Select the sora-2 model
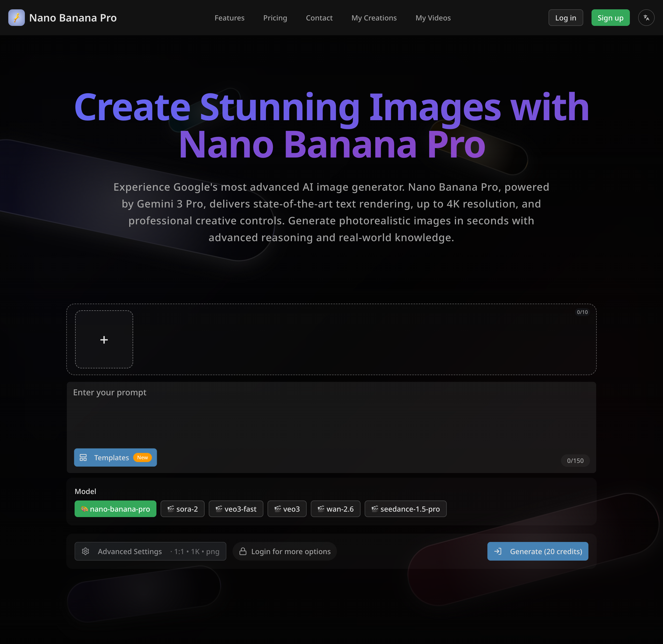The width and height of the screenshot is (663, 644). (182, 509)
